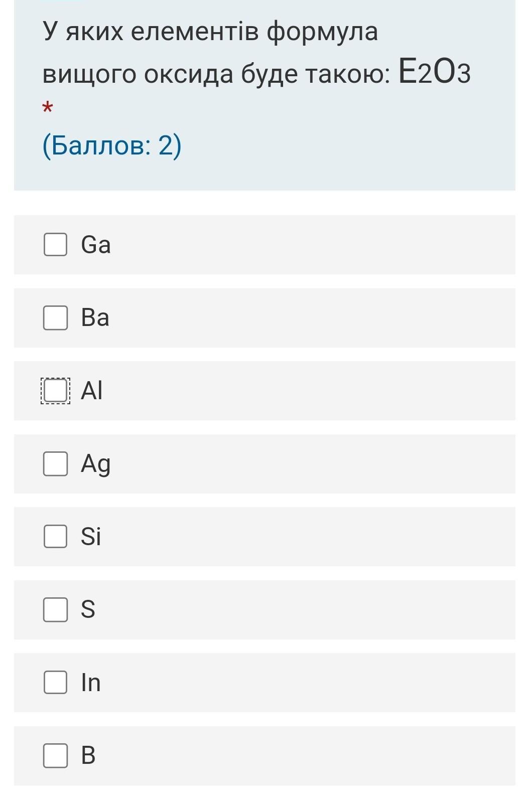Screen dimensions: 526x812
Task: Click the question text 'У яких елементів формула'
Action: (x=210, y=32)
